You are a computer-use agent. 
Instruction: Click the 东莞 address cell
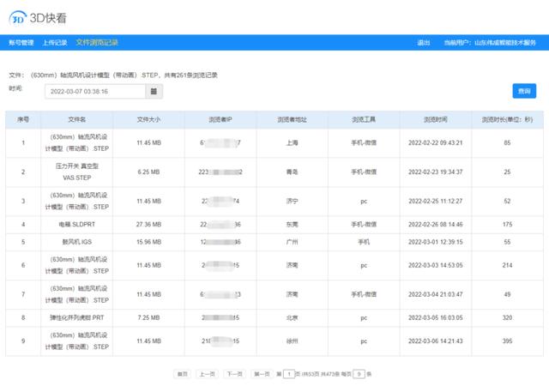[292, 225]
